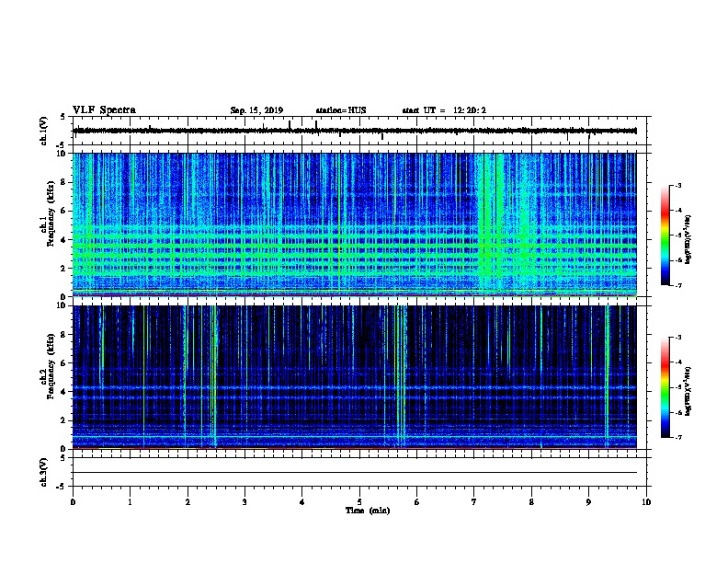Click the "4" kHz tick on the ch.2 frequency axis
728x563 pixels.
click(x=64, y=392)
